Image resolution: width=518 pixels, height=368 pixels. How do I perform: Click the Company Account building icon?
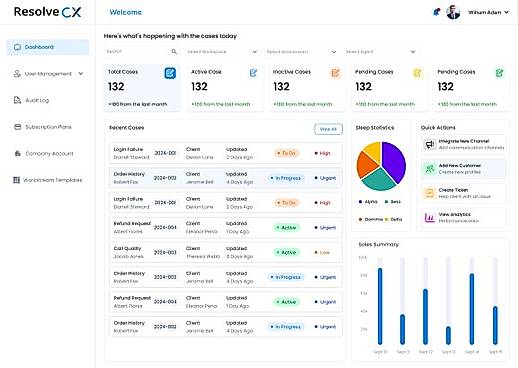pos(17,153)
